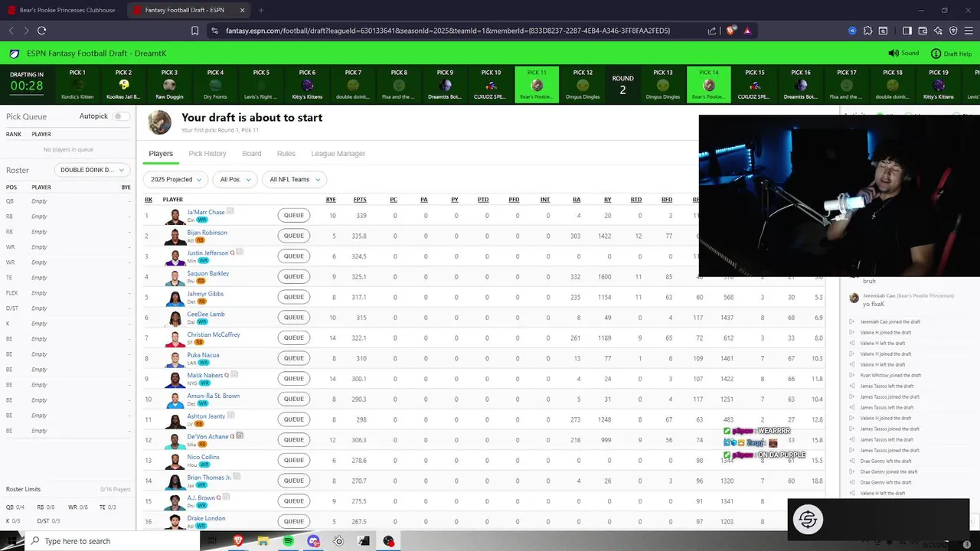
Task: Open File Explorer from the taskbar
Action: pos(263,541)
